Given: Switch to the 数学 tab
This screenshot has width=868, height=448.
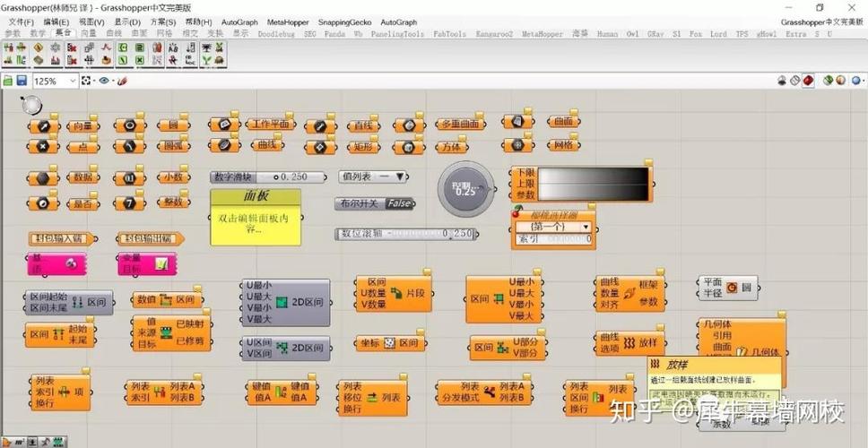Looking at the screenshot, I should pos(38,34).
